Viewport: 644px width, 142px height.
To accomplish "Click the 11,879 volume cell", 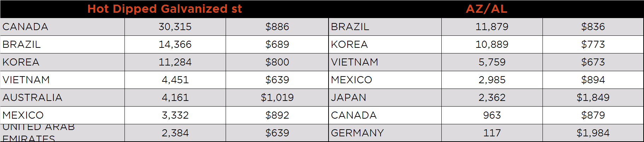I will (x=492, y=27).
